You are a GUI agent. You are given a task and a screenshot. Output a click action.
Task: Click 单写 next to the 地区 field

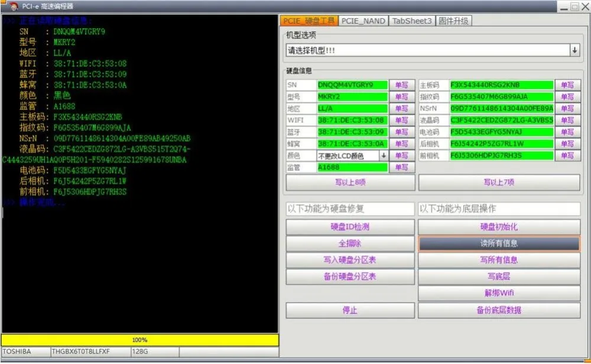[x=402, y=109]
